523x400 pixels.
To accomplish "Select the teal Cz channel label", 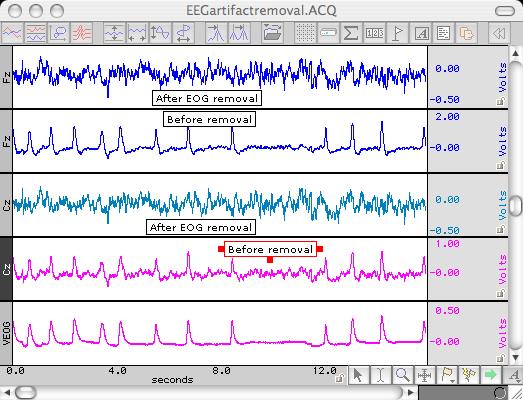I will click(x=6, y=205).
